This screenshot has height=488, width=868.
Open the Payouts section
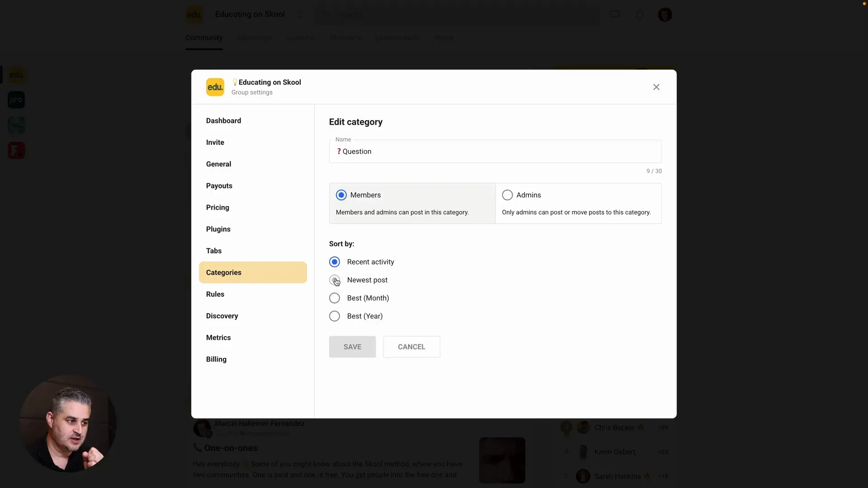coord(253,186)
